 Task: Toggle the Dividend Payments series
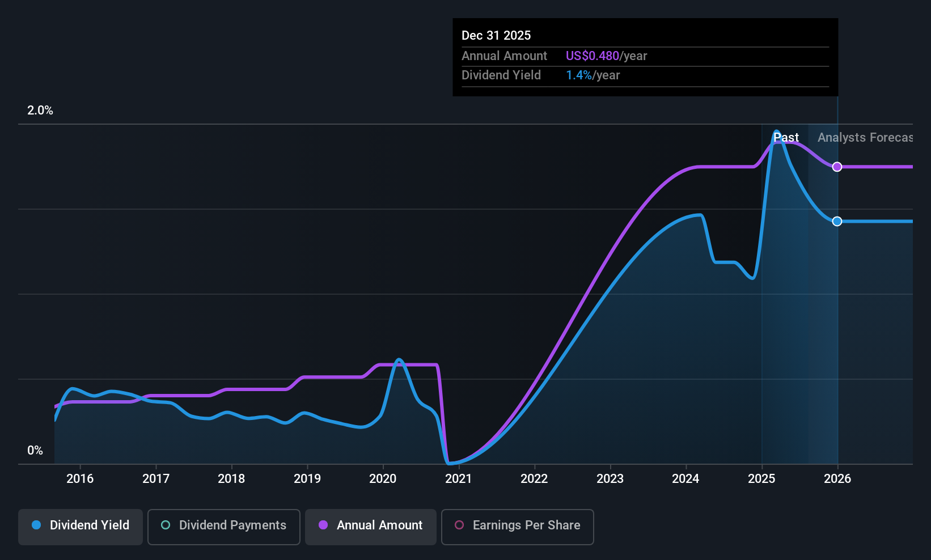[x=223, y=527]
